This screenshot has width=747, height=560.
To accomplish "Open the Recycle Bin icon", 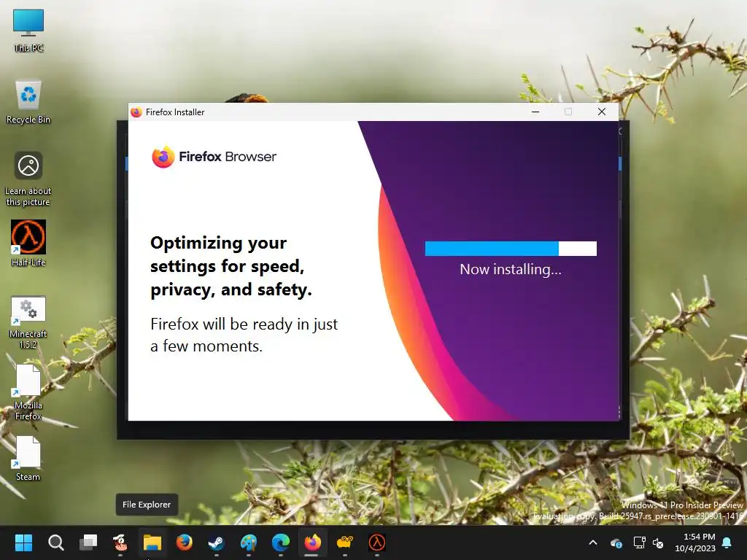I will click(28, 101).
